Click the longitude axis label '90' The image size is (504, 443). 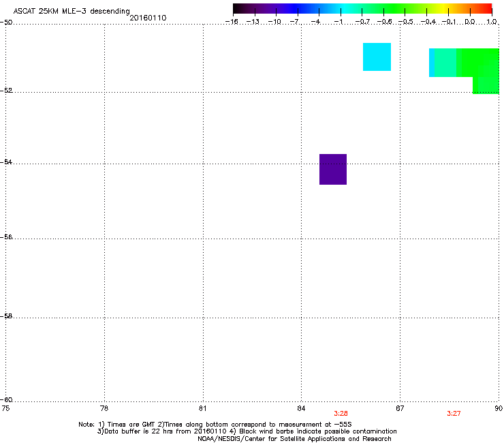click(x=499, y=408)
